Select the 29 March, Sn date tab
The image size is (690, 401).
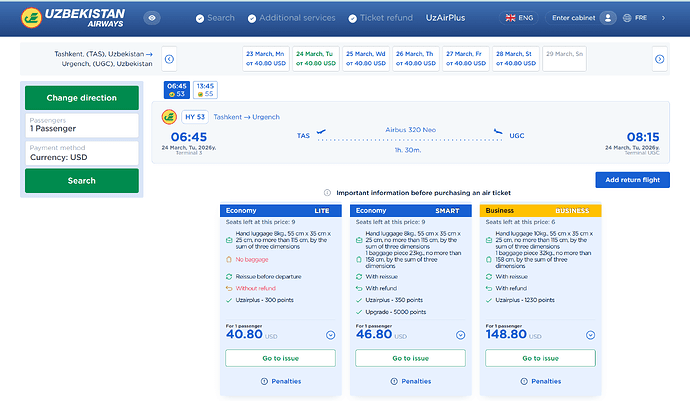[565, 59]
